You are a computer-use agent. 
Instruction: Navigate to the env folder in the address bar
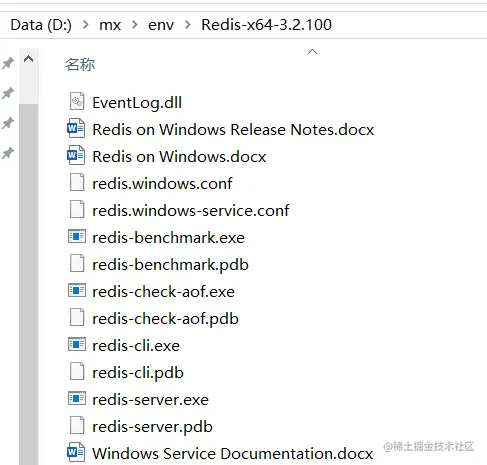(x=161, y=25)
